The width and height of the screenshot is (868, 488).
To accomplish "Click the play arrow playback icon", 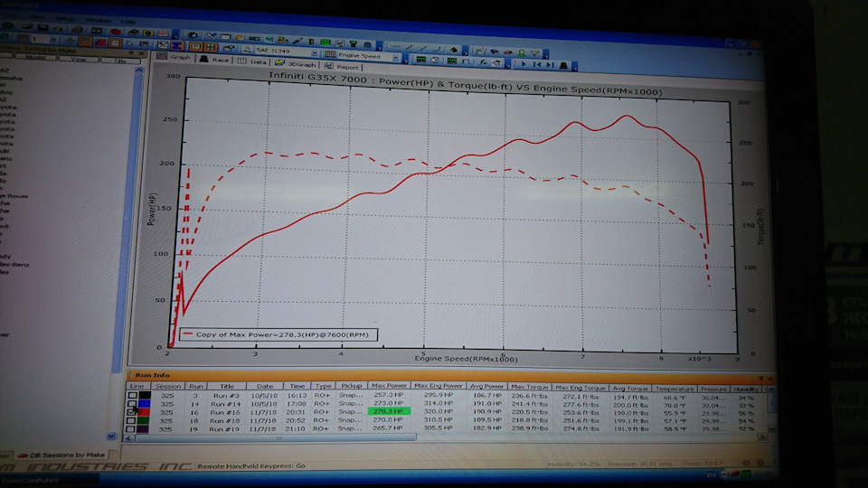I will (524, 65).
